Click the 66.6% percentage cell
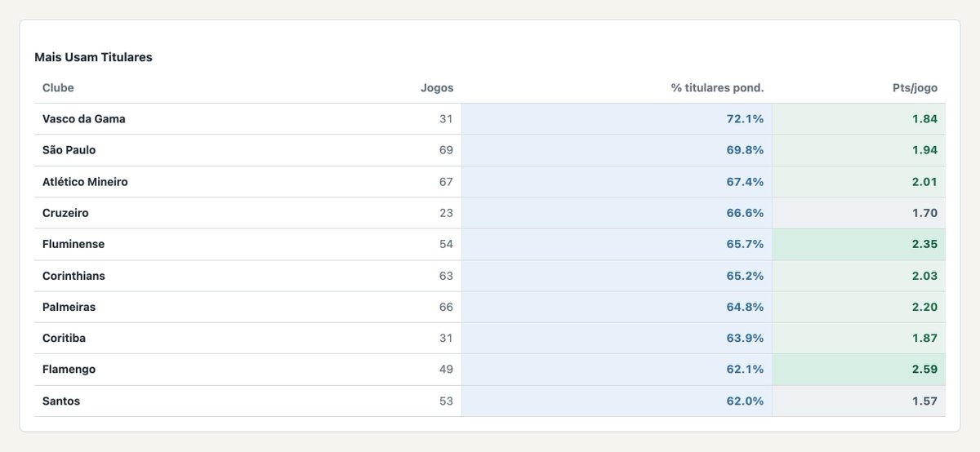This screenshot has height=452, width=980. (617, 213)
